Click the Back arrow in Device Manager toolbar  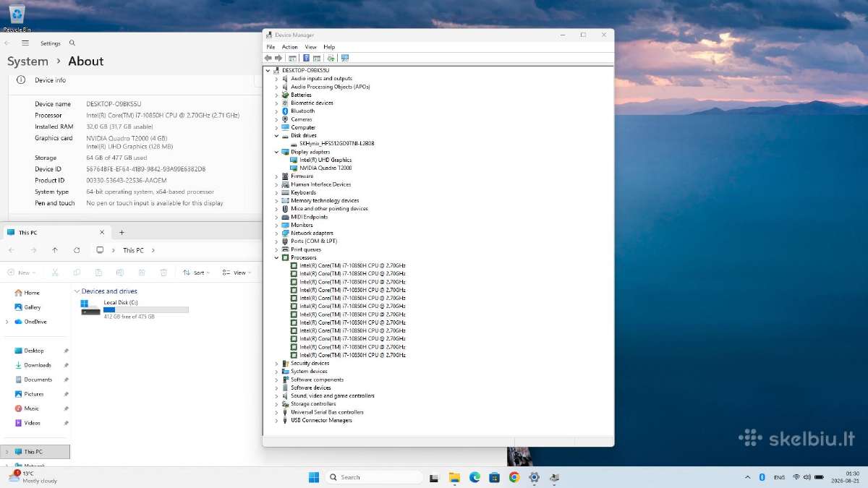coord(268,58)
